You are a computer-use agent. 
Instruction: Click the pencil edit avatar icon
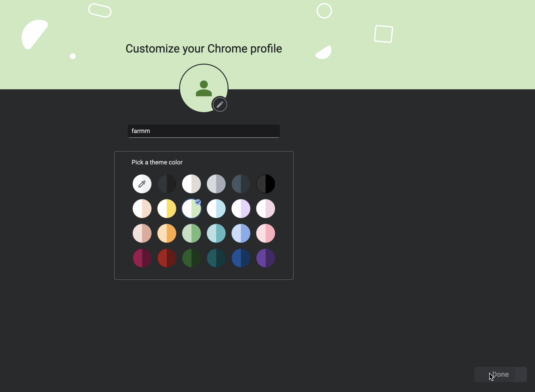(x=220, y=105)
